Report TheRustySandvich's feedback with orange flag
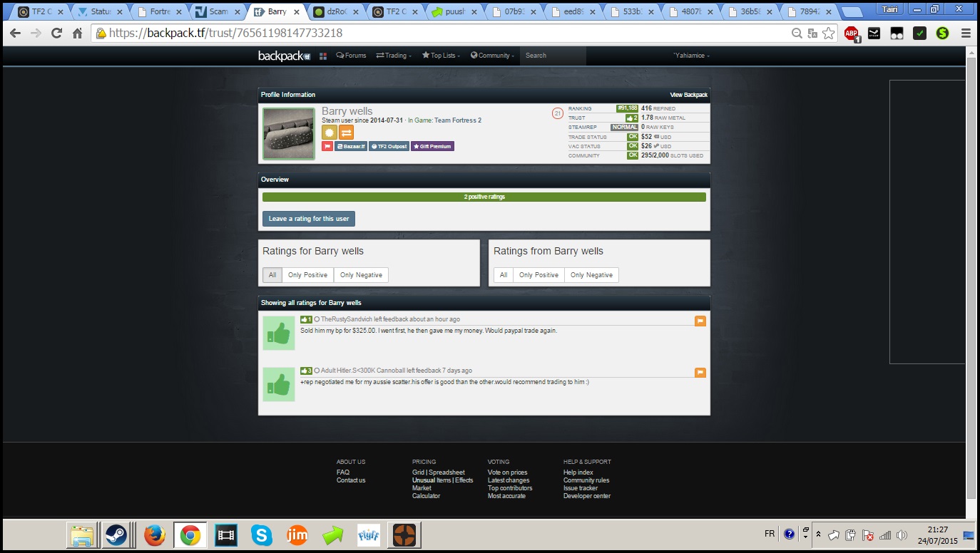Image resolution: width=980 pixels, height=553 pixels. [x=700, y=321]
